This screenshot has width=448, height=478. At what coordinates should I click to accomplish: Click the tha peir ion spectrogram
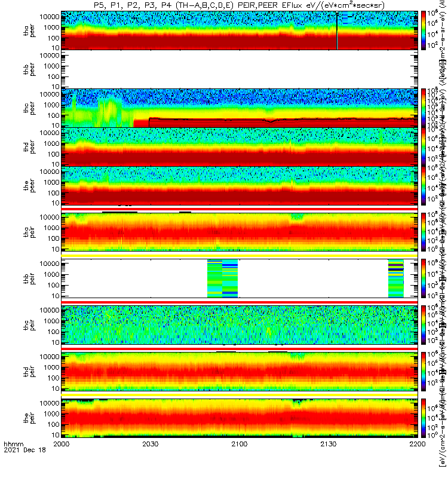240,232
